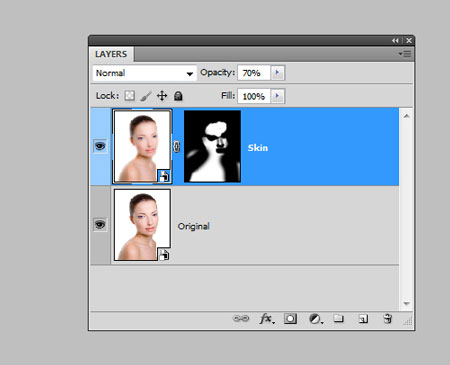The height and width of the screenshot is (365, 450).
Task: Hide the Skin layer
Action: (100, 146)
